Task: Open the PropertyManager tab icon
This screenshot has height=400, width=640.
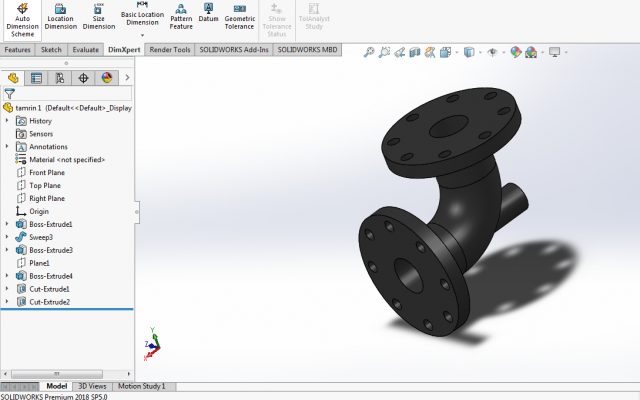Action: [36, 78]
